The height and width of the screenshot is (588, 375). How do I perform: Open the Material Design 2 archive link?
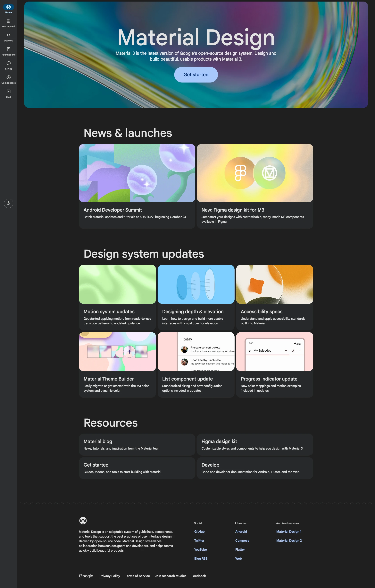289,540
